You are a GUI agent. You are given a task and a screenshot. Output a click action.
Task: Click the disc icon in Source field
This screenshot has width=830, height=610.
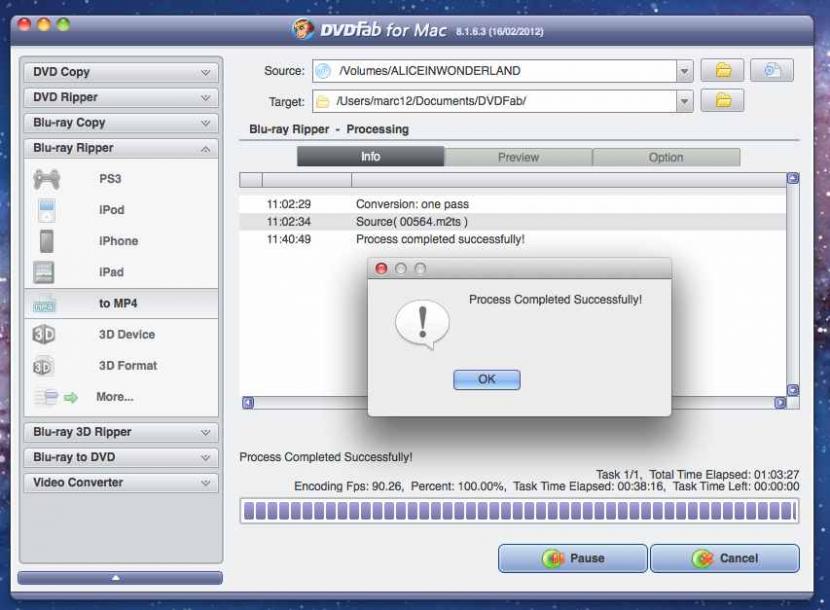click(x=323, y=70)
